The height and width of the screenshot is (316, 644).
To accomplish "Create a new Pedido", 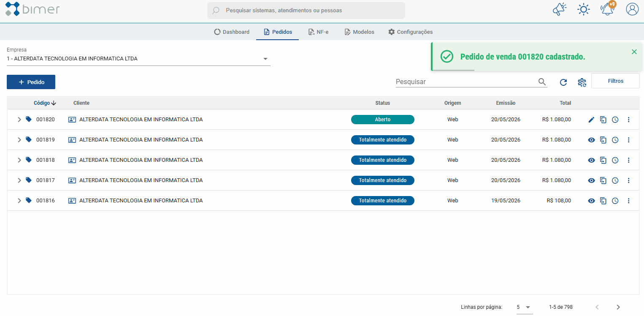I will coord(31,82).
